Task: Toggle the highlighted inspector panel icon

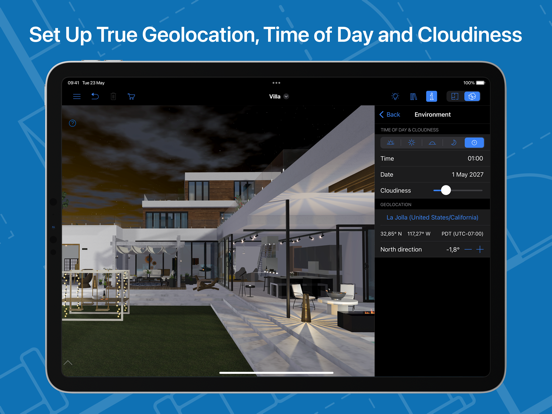Action: [432, 96]
